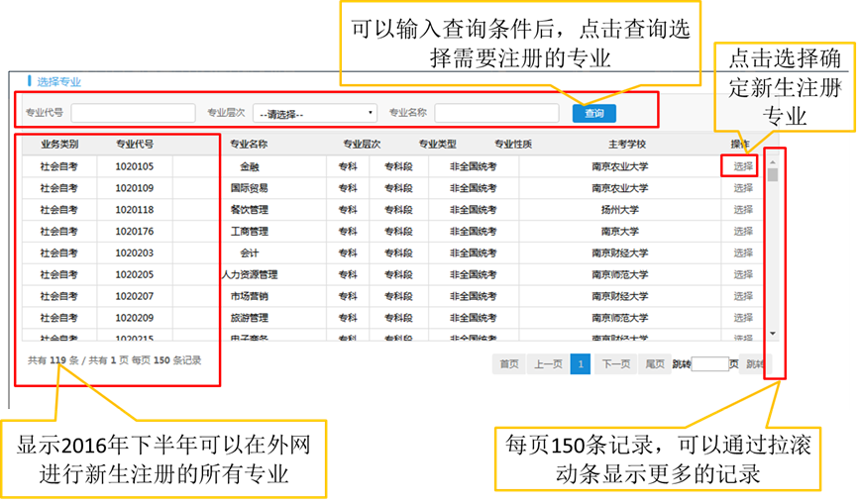
Task: Click 选择 for the 金融 row
Action: tap(743, 166)
